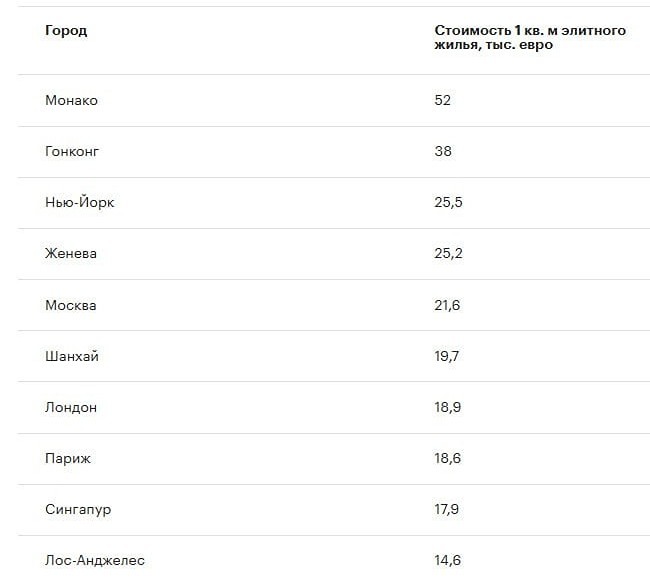Click the value 18,6 for Париж
The image size is (650, 584).
pos(447,458)
